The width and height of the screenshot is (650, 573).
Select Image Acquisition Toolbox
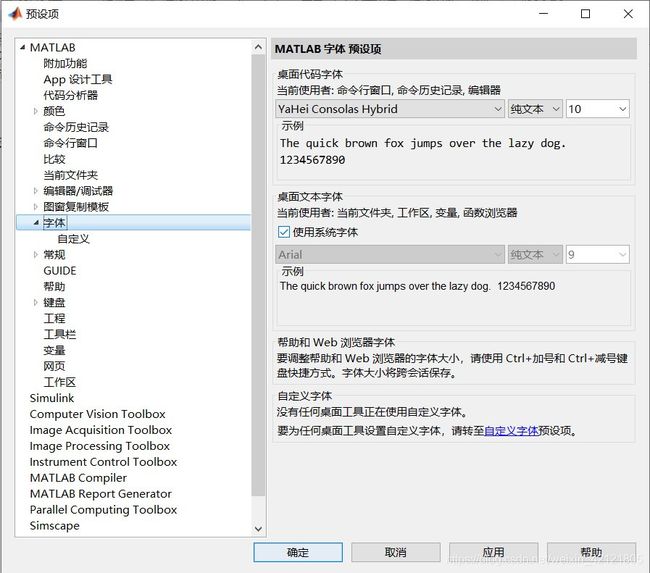coord(101,430)
